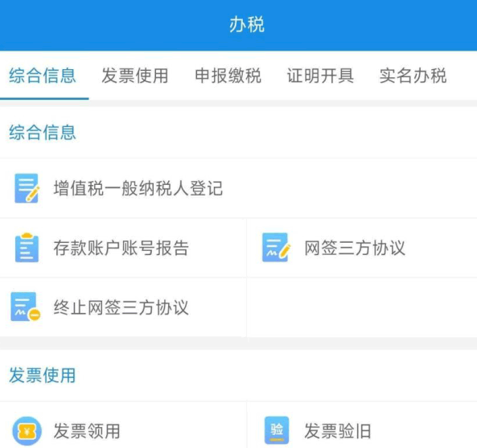Click the 网签三方协议 signing icon
This screenshot has height=448, width=477.
coord(276,247)
